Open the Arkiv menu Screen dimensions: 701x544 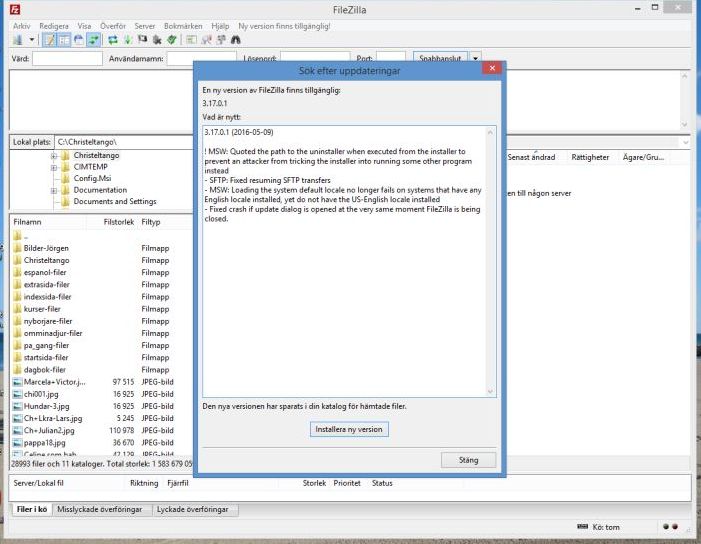tap(21, 26)
